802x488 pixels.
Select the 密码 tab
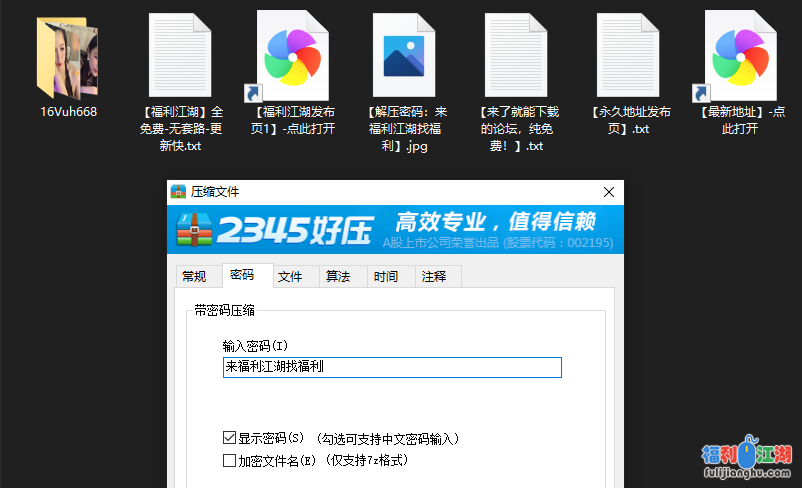[242, 276]
